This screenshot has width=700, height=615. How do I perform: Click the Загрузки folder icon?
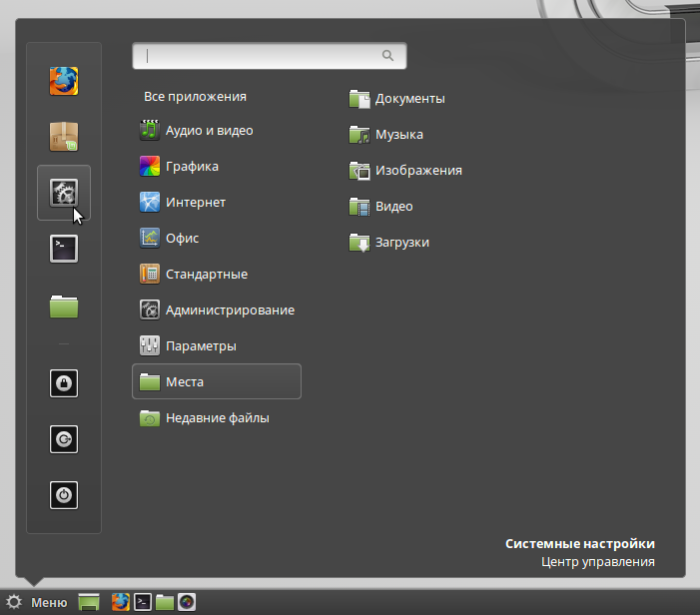click(359, 243)
